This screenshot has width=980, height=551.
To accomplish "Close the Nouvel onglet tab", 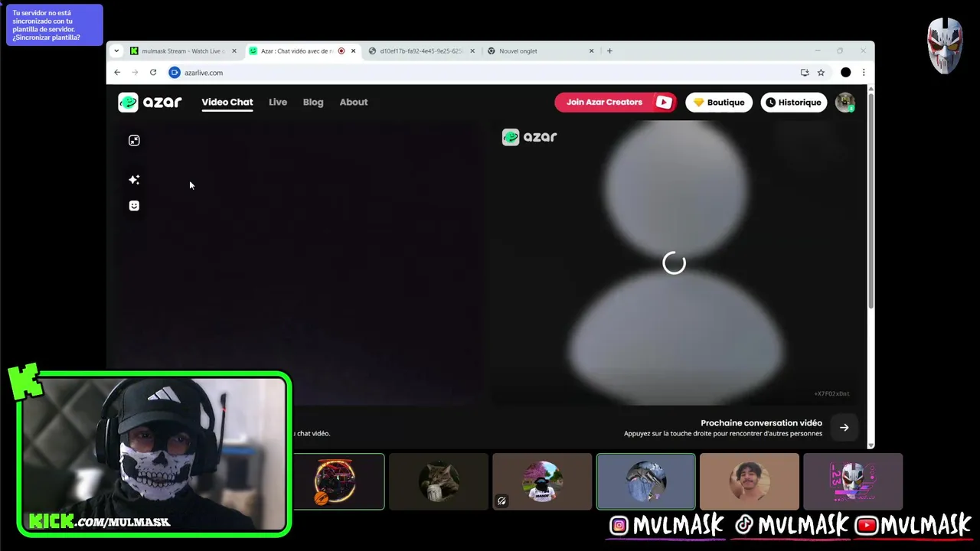I will click(x=591, y=51).
